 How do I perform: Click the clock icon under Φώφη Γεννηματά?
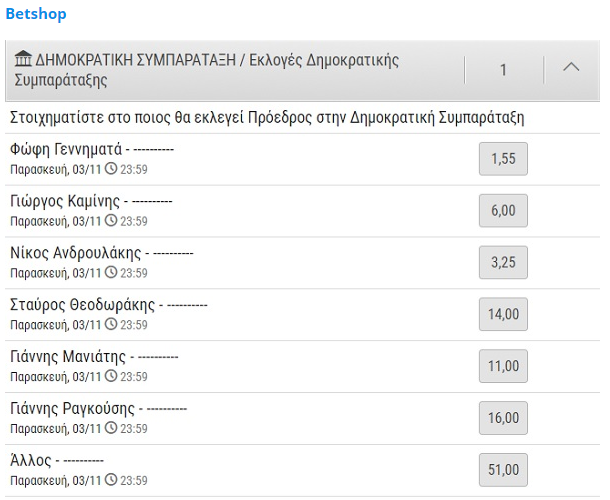tap(111, 169)
